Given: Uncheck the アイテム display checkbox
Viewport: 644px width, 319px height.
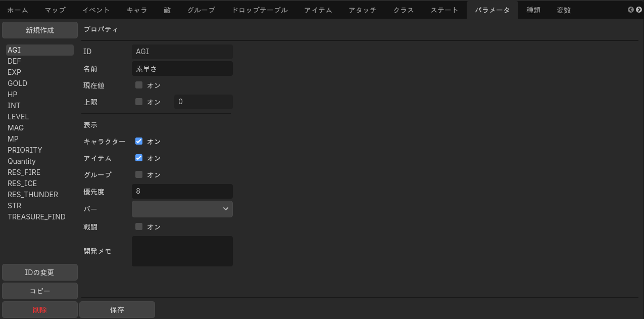Looking at the screenshot, I should tap(139, 158).
